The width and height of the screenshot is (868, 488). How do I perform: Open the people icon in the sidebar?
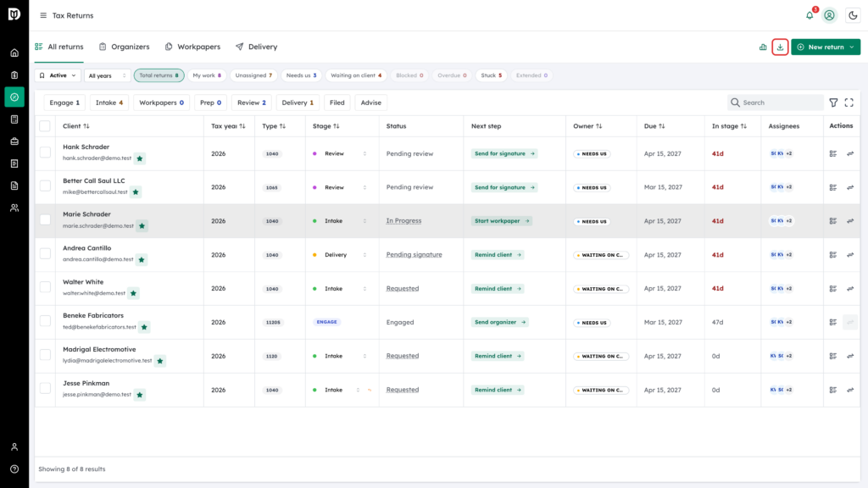14,208
